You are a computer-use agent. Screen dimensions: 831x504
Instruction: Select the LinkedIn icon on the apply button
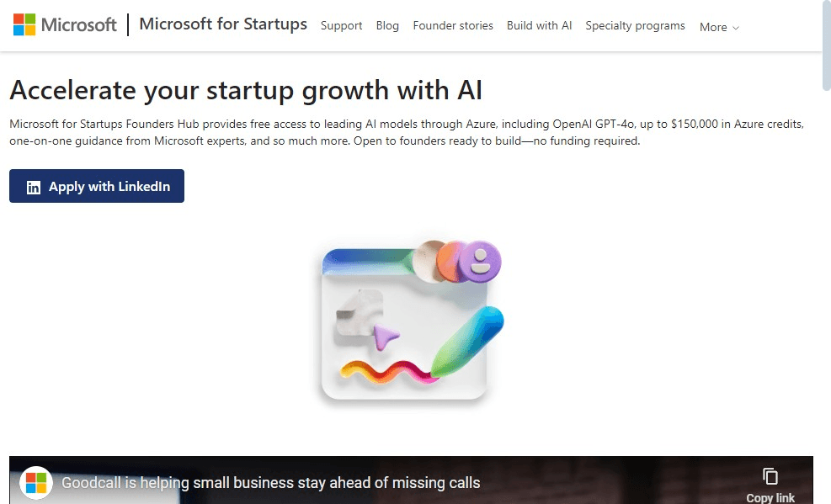pyautogui.click(x=33, y=187)
